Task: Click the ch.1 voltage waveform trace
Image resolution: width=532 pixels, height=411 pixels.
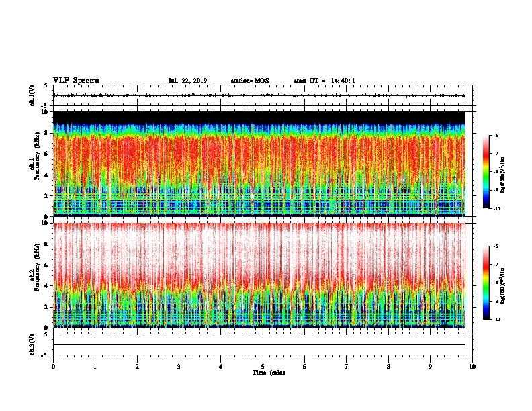Action: click(x=259, y=95)
